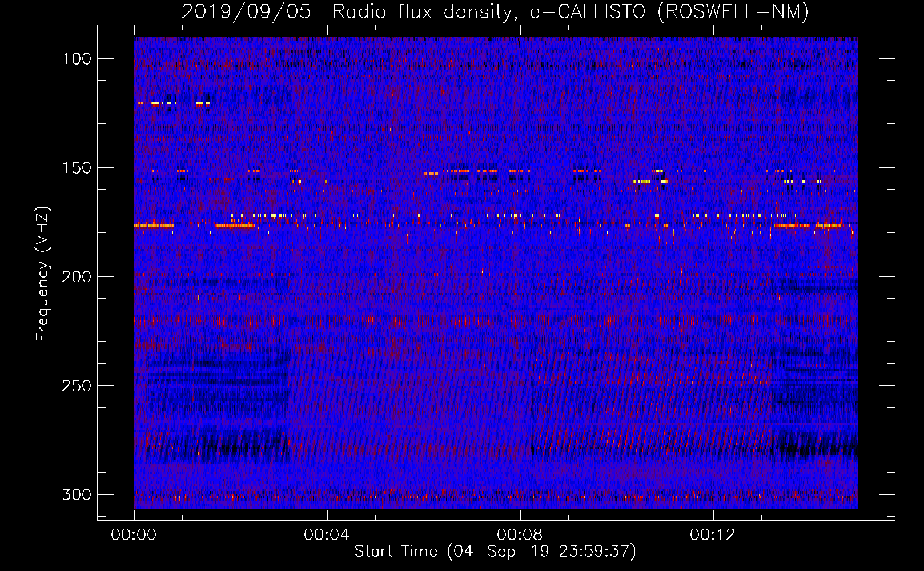The image size is (924, 571).
Task: Click the 00:08 time tick label
Action: point(520,535)
